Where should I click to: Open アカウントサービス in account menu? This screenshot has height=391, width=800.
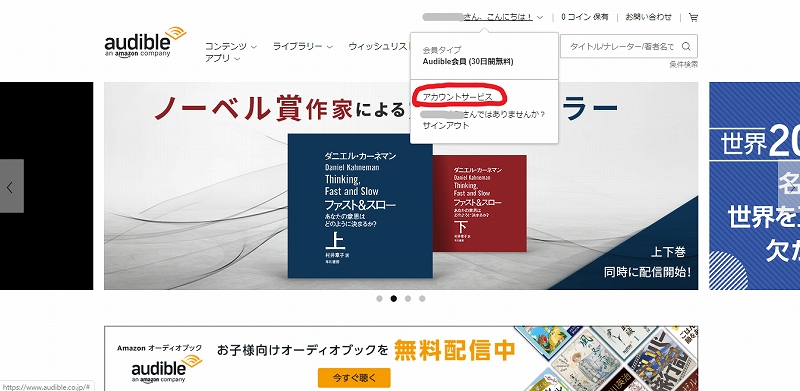tap(458, 96)
